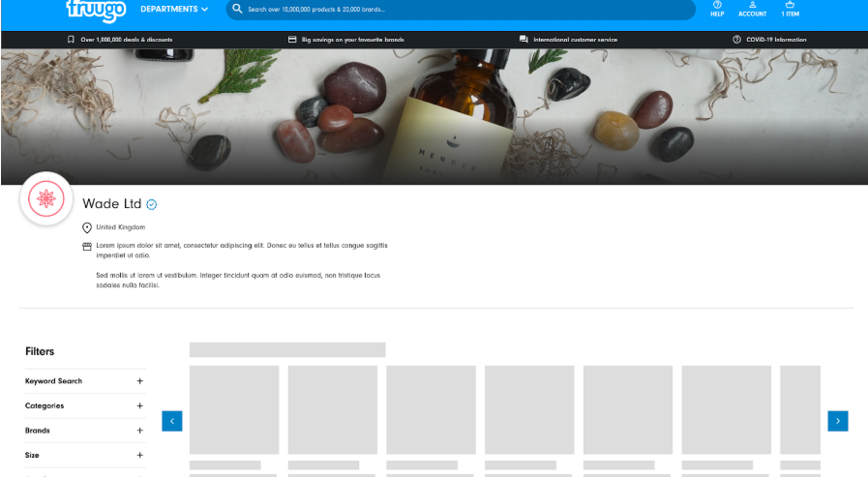The width and height of the screenshot is (868, 478).
Task: Open Over 1,000,000 deals & discounts link
Action: click(x=121, y=40)
